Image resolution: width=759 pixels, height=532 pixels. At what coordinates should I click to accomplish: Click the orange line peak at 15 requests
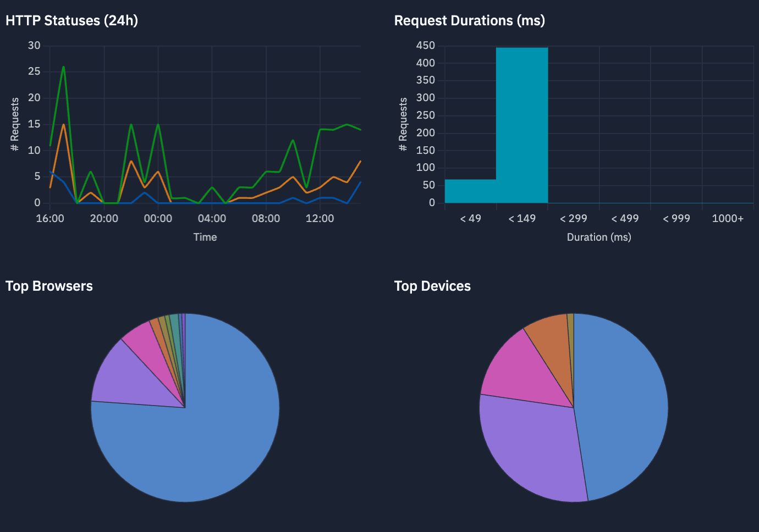point(64,125)
